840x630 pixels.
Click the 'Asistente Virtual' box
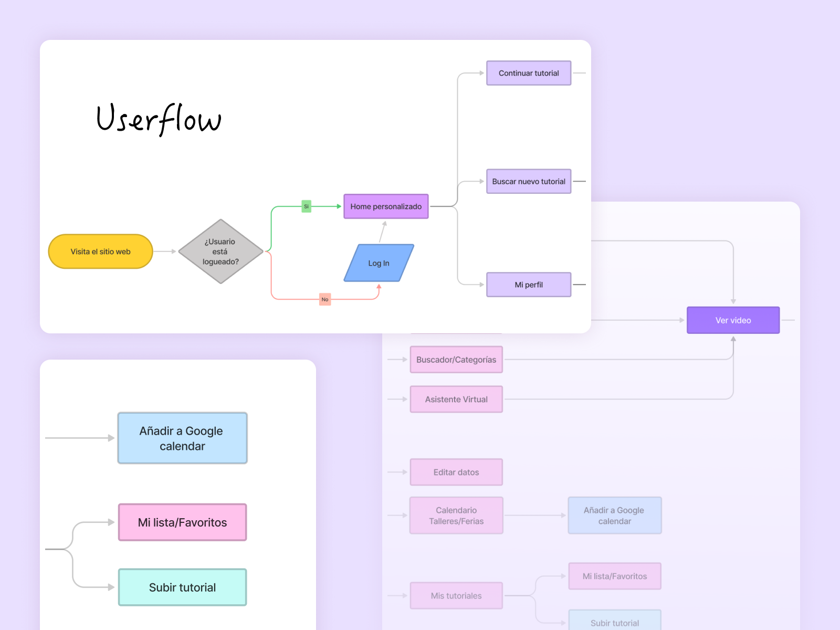pos(456,399)
